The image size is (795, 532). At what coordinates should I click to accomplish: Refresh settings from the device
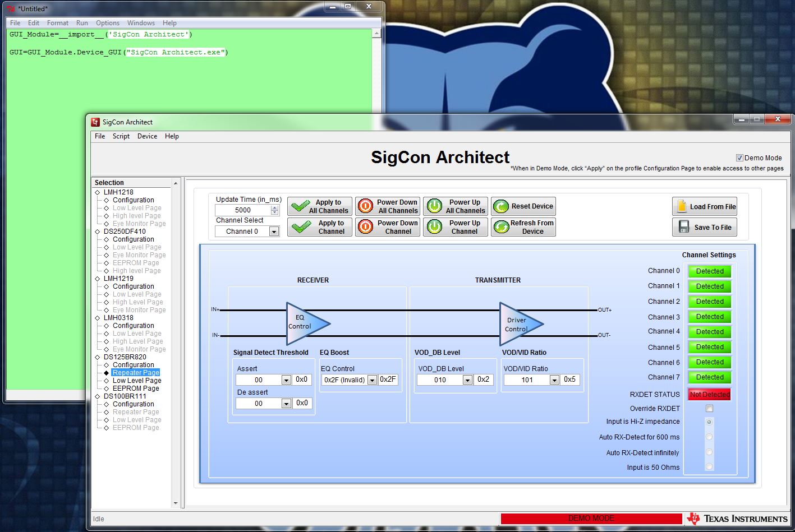click(523, 227)
